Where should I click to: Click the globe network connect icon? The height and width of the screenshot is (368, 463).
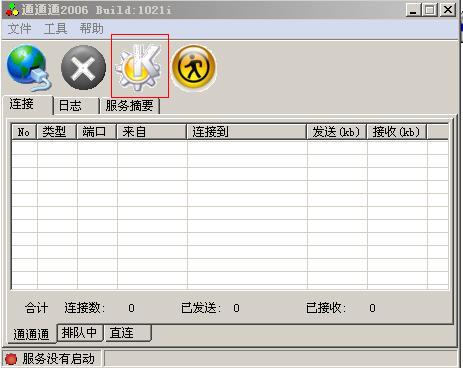[x=29, y=68]
